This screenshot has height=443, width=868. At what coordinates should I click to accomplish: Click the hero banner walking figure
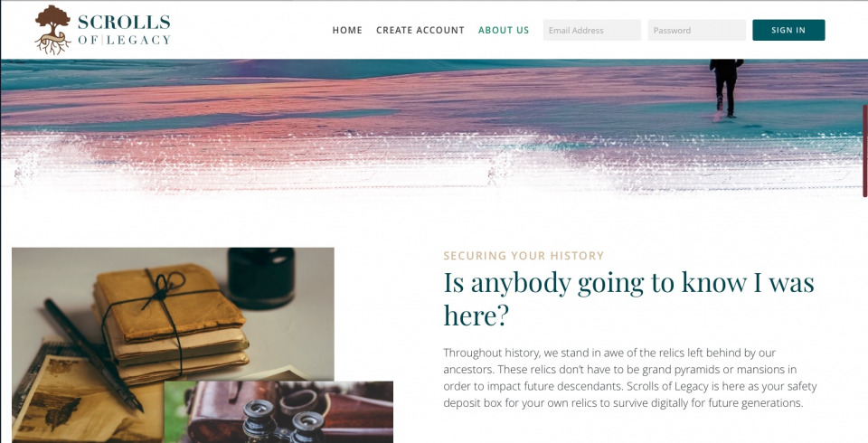point(726,88)
